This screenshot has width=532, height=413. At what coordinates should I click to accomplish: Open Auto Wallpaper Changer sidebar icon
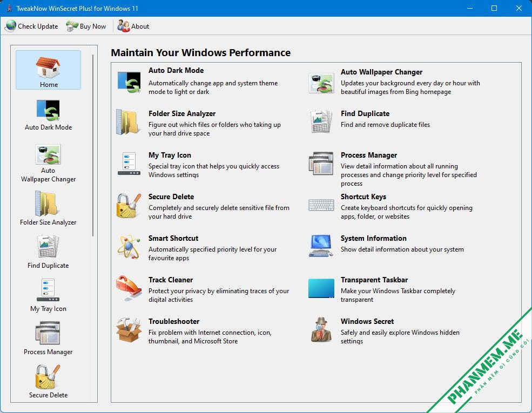coord(48,154)
